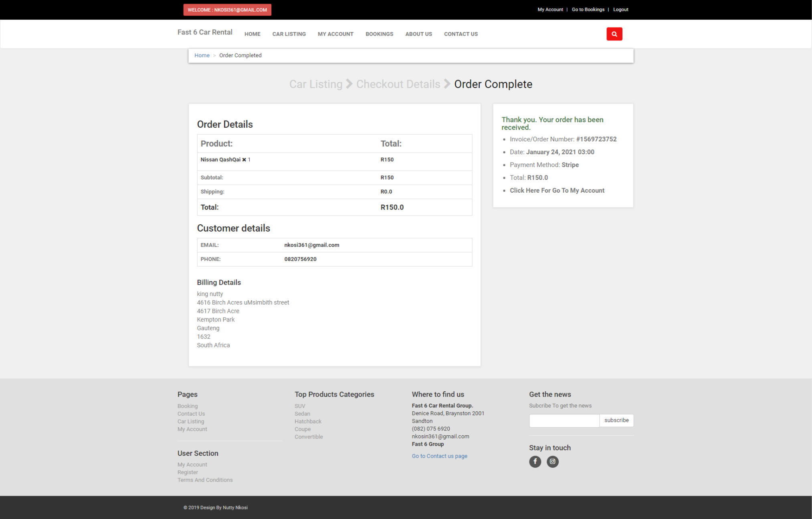Open the SUV products category
Screen dimensions: 812x519
click(300, 406)
